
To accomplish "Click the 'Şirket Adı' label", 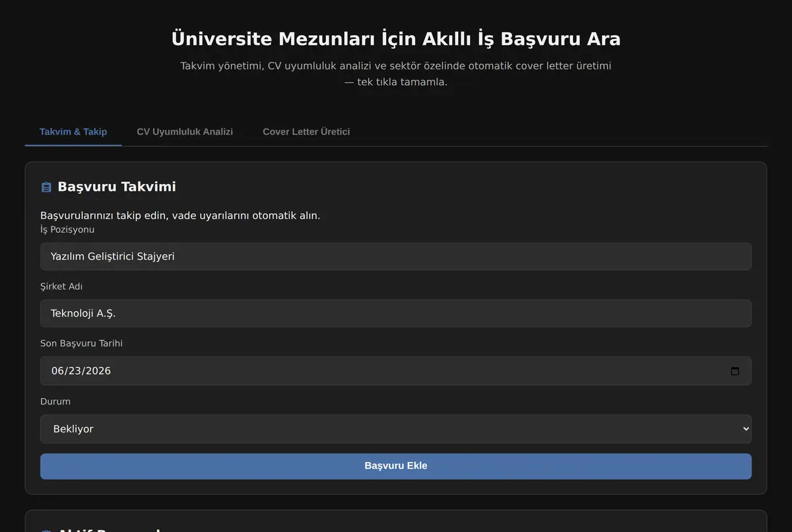I will click(x=61, y=286).
